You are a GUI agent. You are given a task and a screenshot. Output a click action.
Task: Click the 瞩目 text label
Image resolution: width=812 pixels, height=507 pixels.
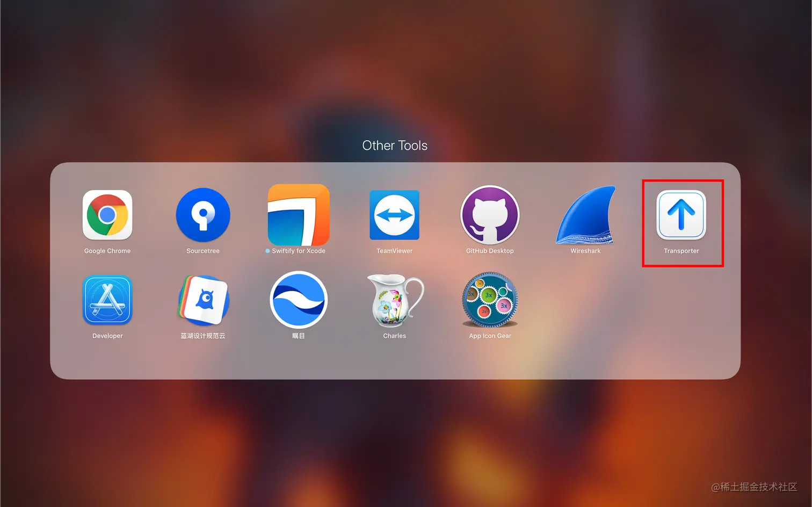pyautogui.click(x=299, y=336)
